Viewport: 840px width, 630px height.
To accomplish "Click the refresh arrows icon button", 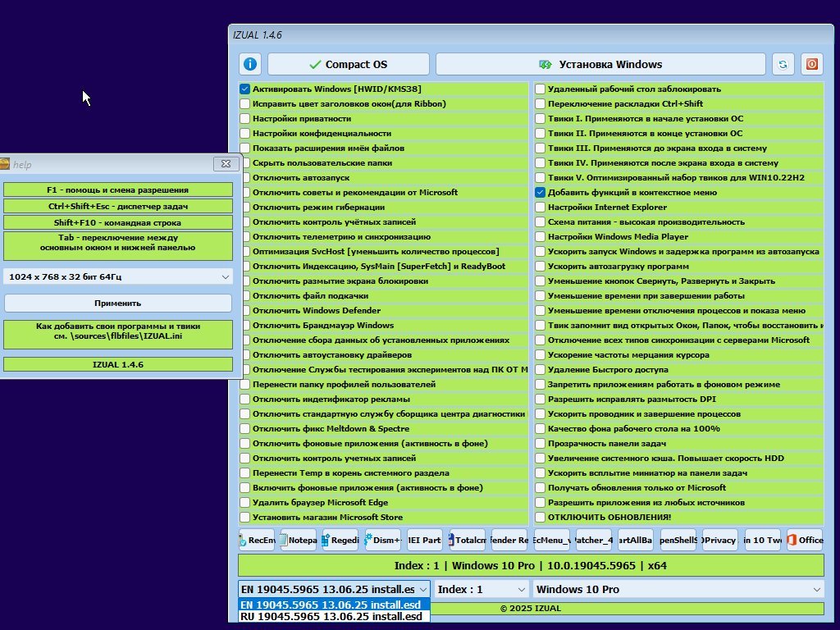I will point(783,64).
